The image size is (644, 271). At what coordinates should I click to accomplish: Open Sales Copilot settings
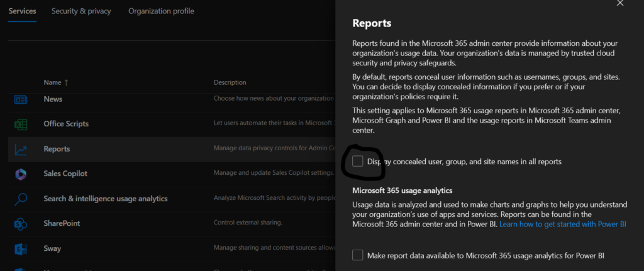65,174
